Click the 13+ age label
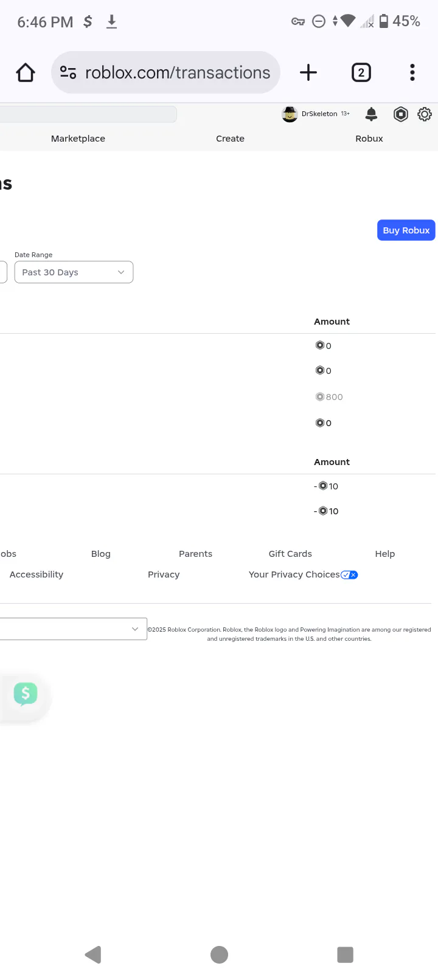The image size is (438, 980). tap(345, 114)
